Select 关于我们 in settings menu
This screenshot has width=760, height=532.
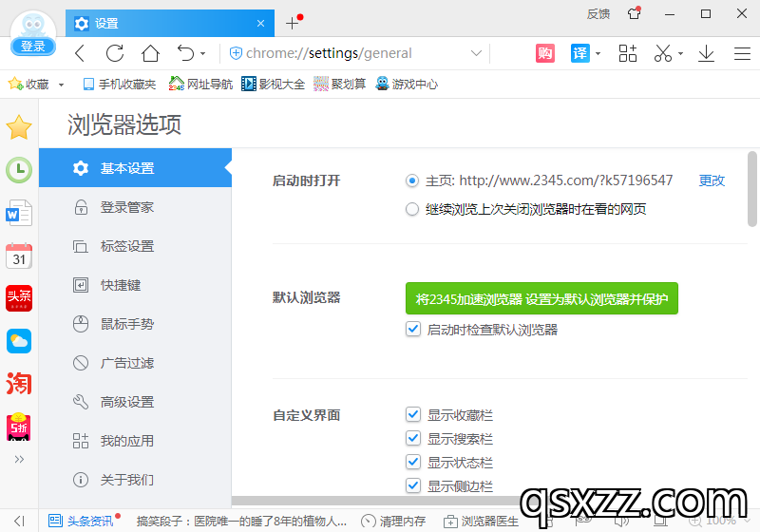(x=135, y=480)
